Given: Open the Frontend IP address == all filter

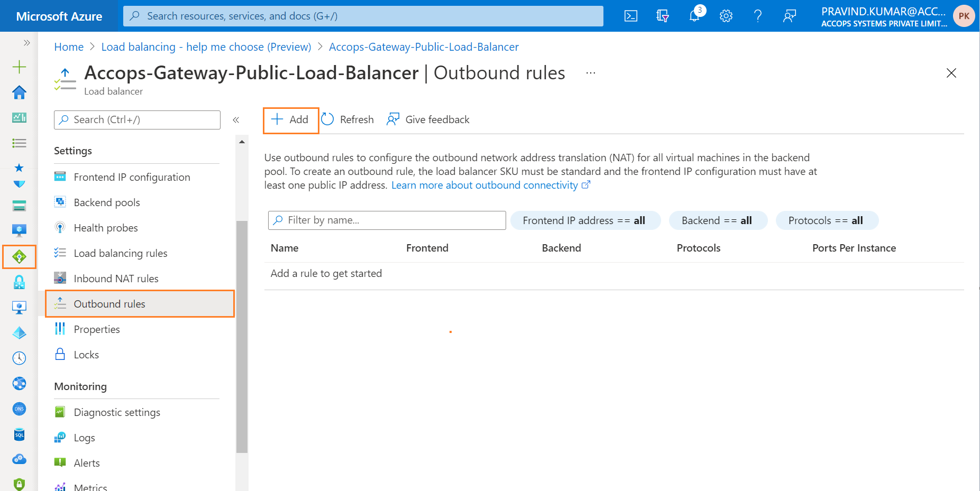Looking at the screenshot, I should (x=585, y=220).
